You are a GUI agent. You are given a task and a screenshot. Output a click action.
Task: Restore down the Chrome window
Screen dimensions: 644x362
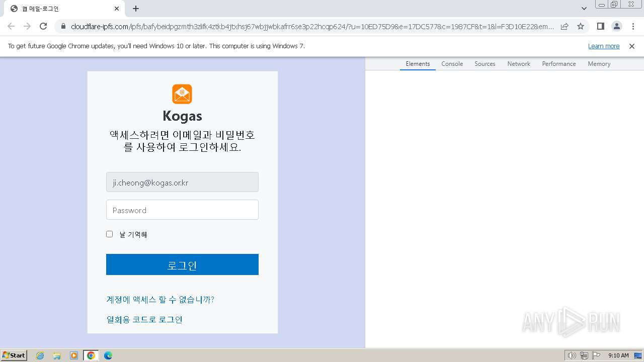(614, 5)
